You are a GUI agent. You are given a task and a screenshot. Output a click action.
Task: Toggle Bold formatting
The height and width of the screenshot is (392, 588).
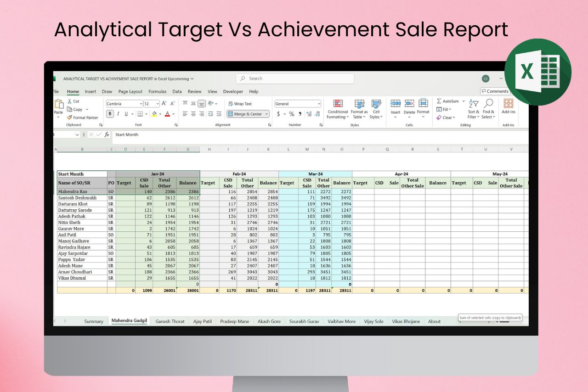(110, 114)
